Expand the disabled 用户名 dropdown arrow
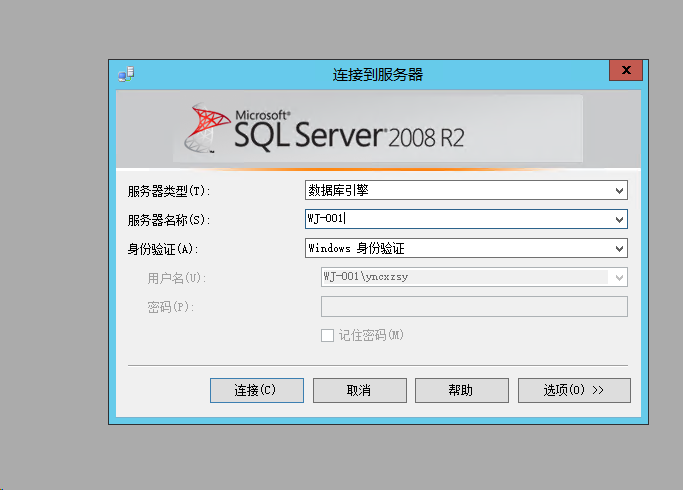The height and width of the screenshot is (490, 683). [x=619, y=277]
